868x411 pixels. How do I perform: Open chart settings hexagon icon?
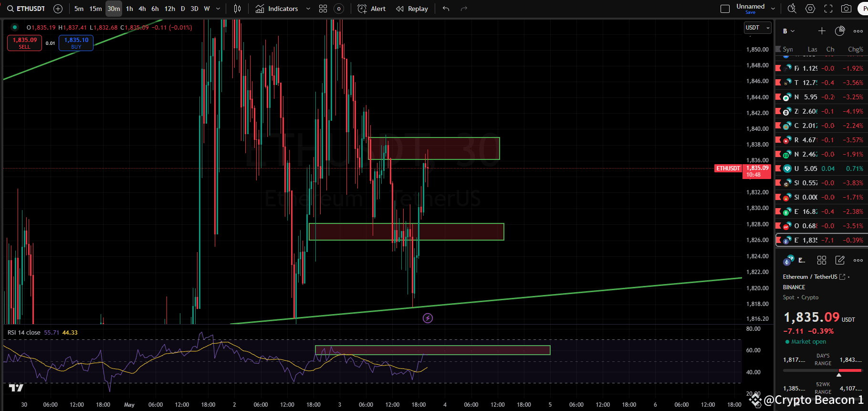810,9
